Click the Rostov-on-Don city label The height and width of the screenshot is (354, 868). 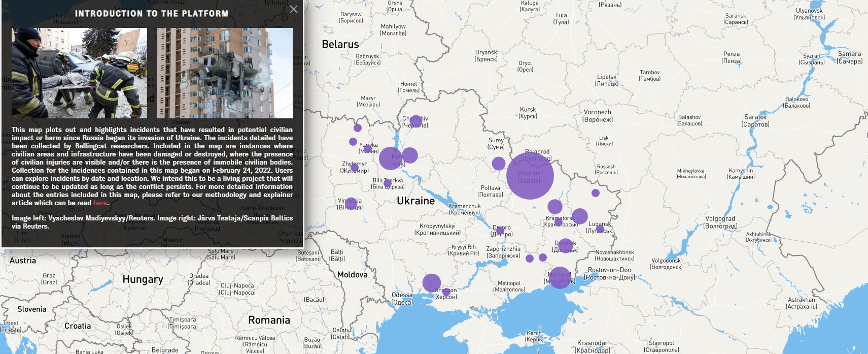click(609, 274)
